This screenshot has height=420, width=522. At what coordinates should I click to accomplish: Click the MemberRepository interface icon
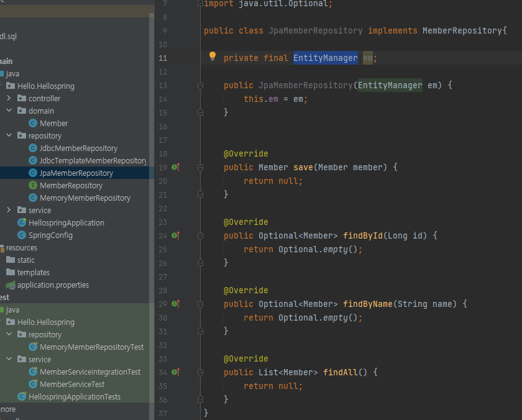coord(32,185)
